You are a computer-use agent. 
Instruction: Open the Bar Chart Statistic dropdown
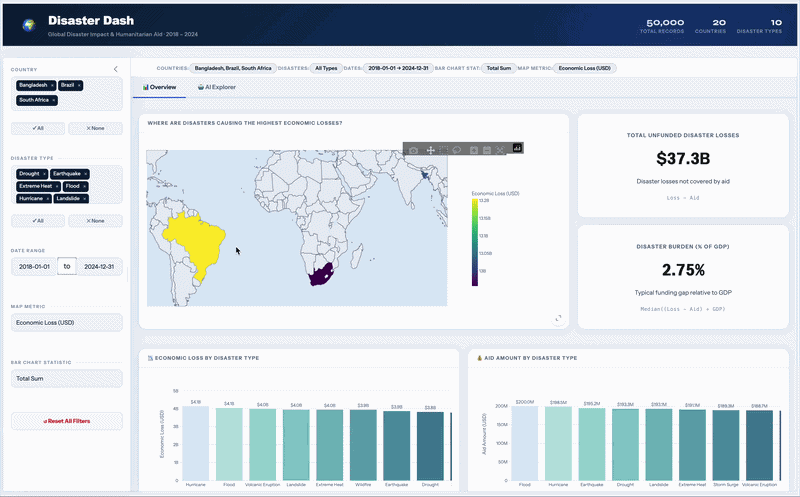click(66, 379)
